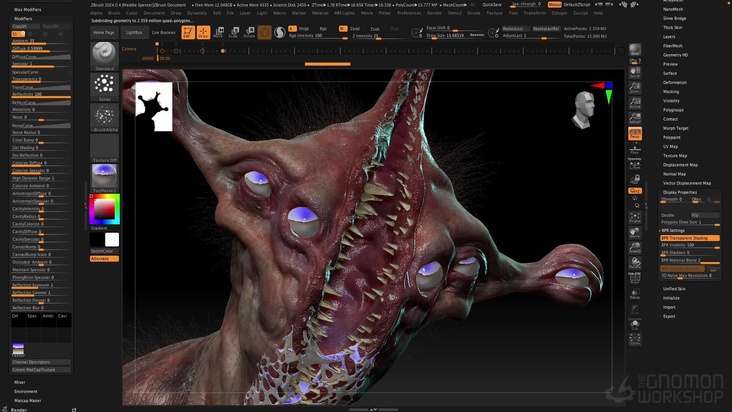This screenshot has width=732, height=412.
Task: Click the L.Sym local symmetry icon
Action: tap(635, 165)
